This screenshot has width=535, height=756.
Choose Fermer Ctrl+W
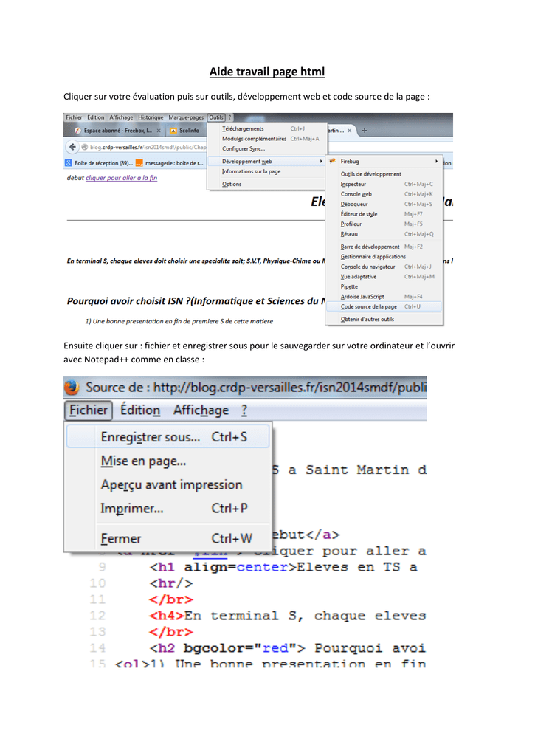tap(168, 538)
